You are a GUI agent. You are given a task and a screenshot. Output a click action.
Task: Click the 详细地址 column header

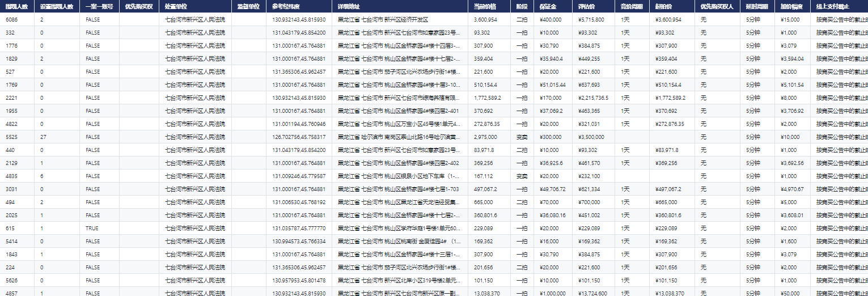click(x=400, y=6)
